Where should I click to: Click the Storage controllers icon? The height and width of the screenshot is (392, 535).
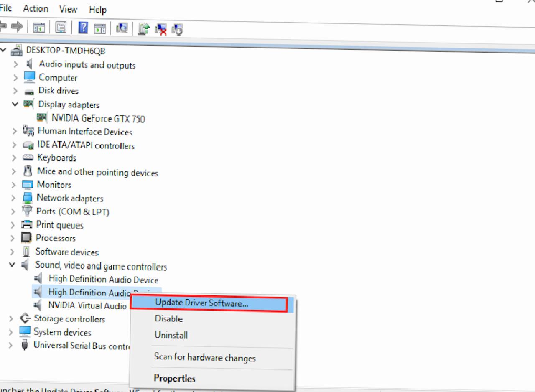click(25, 318)
